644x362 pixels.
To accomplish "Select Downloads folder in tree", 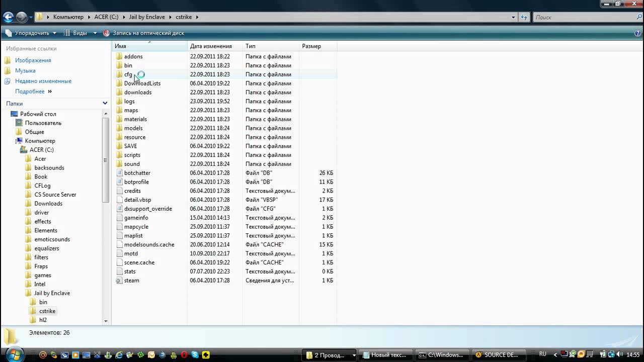I will (x=48, y=204).
